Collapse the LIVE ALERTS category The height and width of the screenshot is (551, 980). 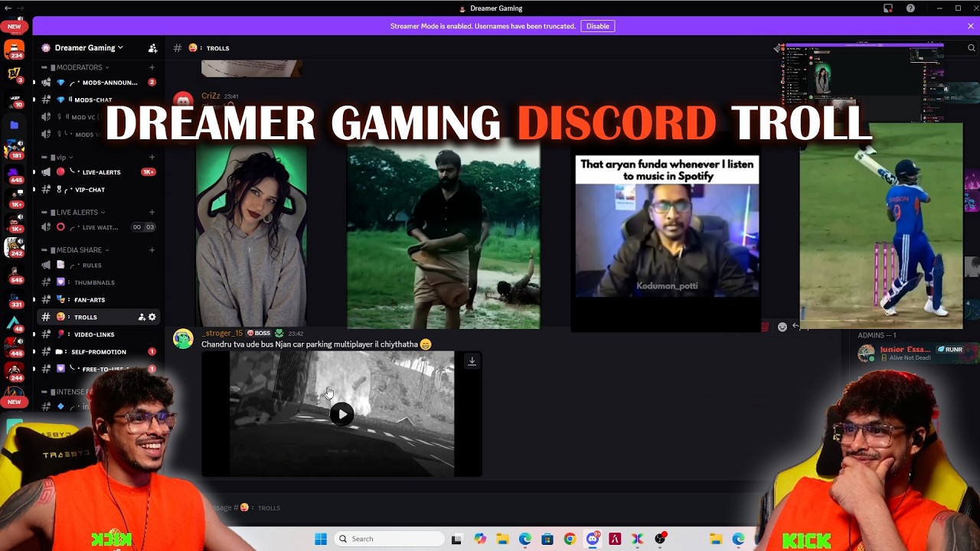[x=77, y=212]
